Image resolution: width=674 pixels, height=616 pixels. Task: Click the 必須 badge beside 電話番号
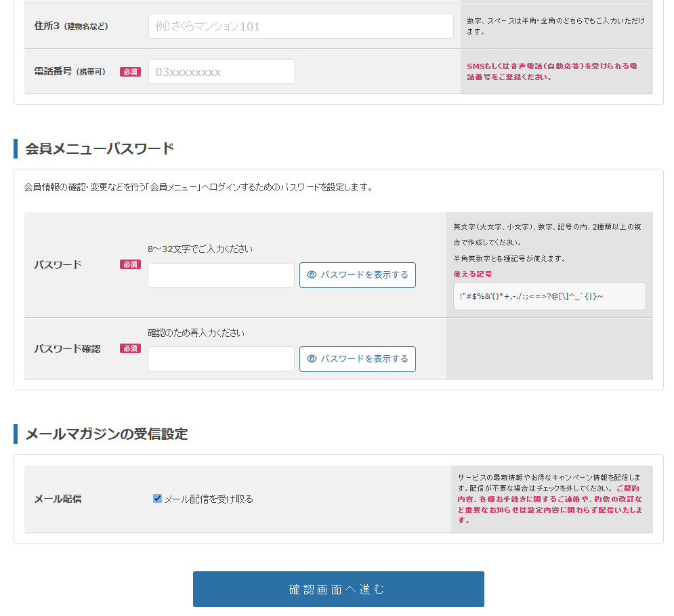click(x=130, y=72)
